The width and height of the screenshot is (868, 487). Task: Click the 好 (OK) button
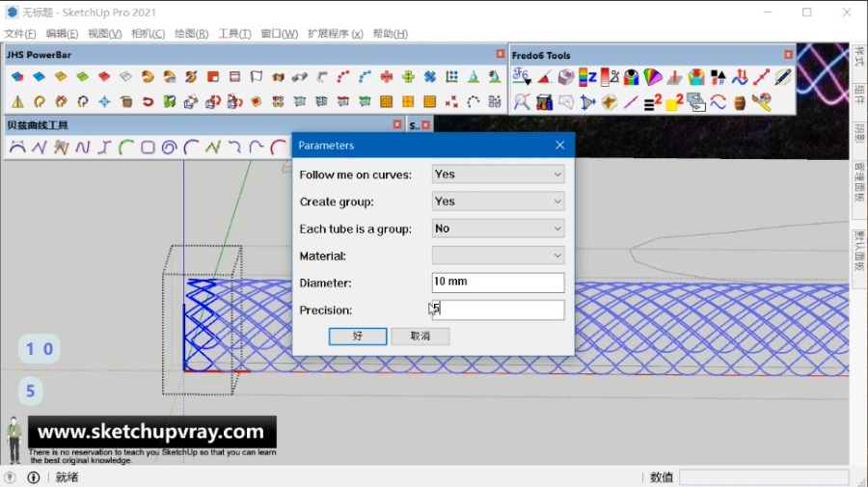pos(358,336)
